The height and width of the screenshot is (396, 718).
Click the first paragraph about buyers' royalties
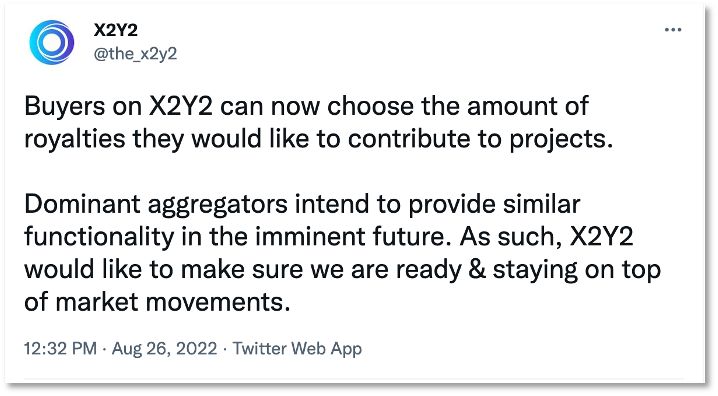[318, 122]
